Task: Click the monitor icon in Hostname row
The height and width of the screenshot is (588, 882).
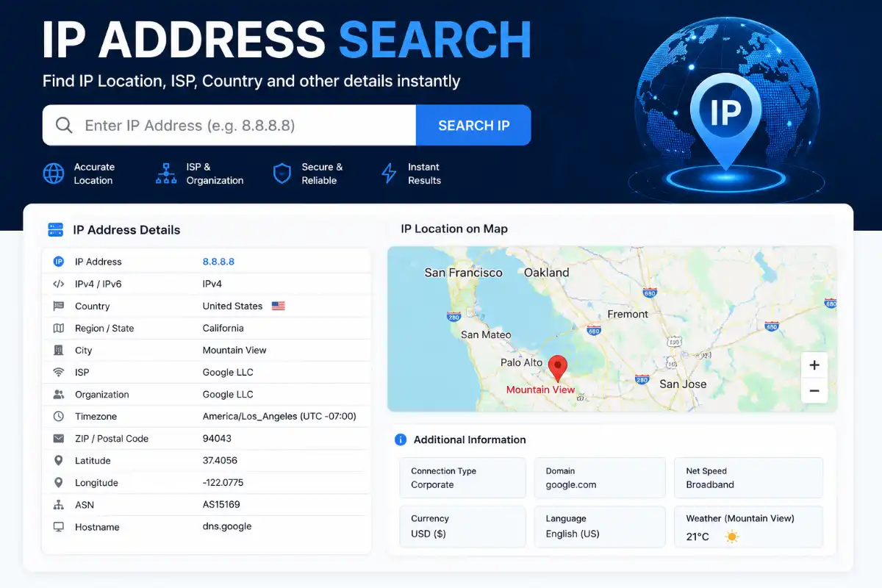Action: pos(59,526)
